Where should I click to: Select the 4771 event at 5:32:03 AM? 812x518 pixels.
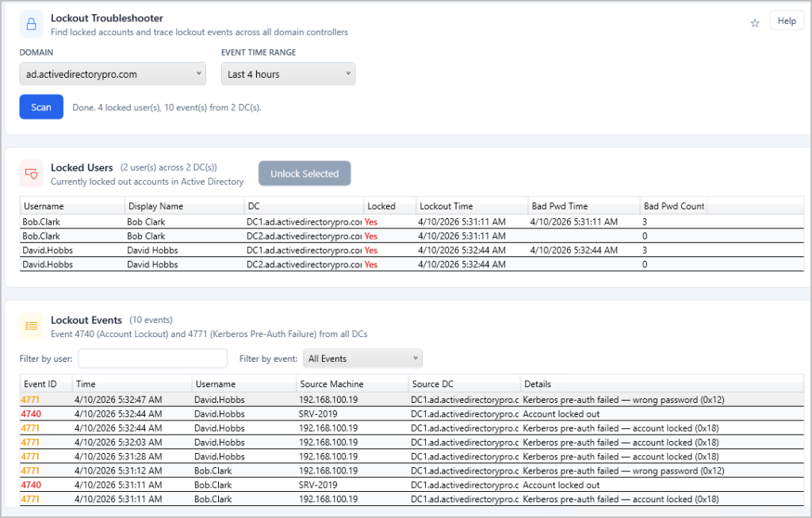click(412, 443)
